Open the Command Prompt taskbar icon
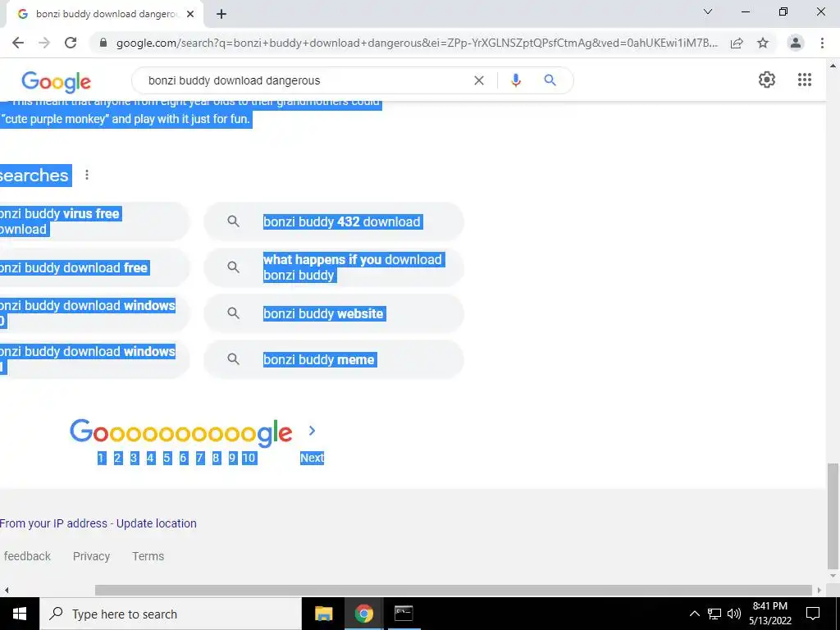This screenshot has height=630, width=840. 404,614
